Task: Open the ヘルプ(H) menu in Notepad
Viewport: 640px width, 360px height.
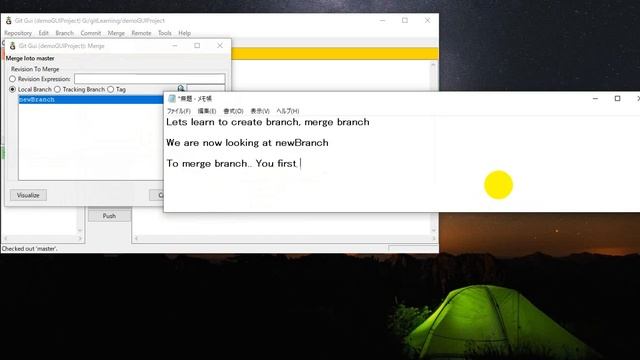Action: coord(288,111)
